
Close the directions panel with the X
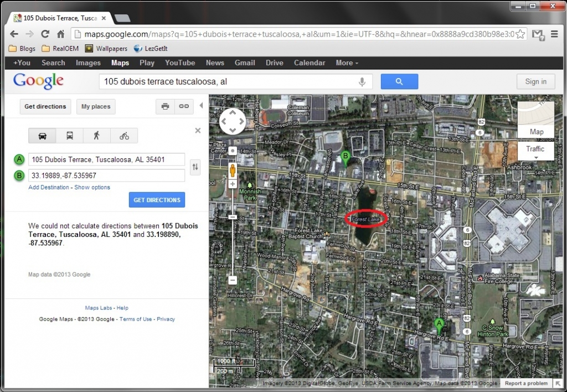coord(198,131)
